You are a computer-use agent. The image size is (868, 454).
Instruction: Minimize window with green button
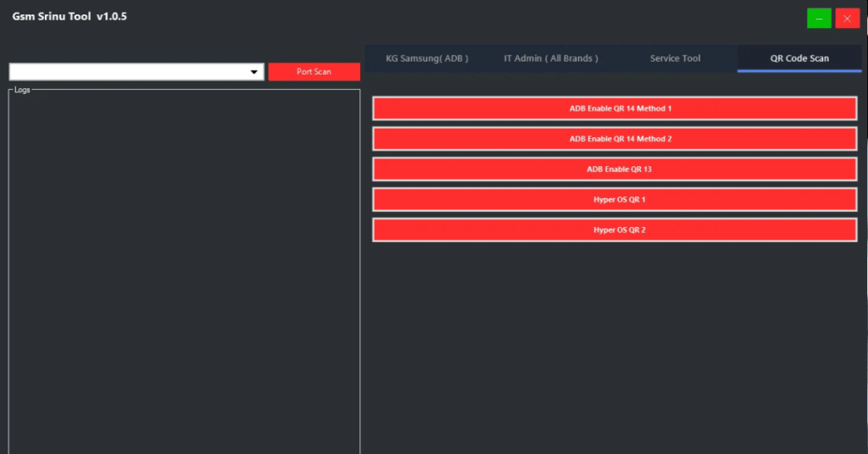point(819,19)
